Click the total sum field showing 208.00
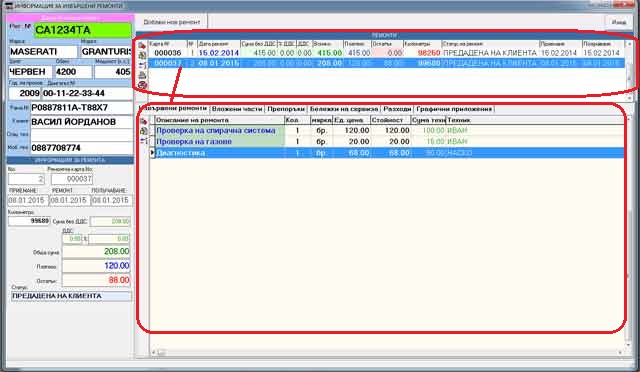 point(96,252)
